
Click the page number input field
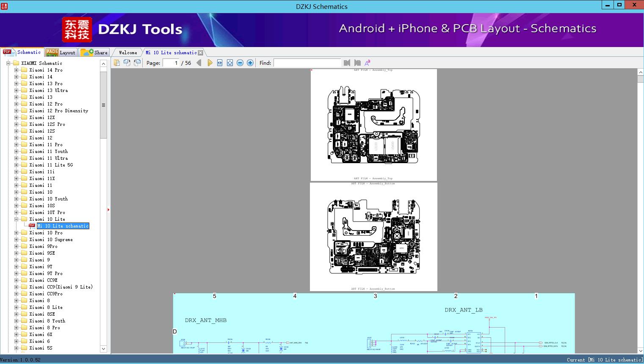tap(171, 63)
